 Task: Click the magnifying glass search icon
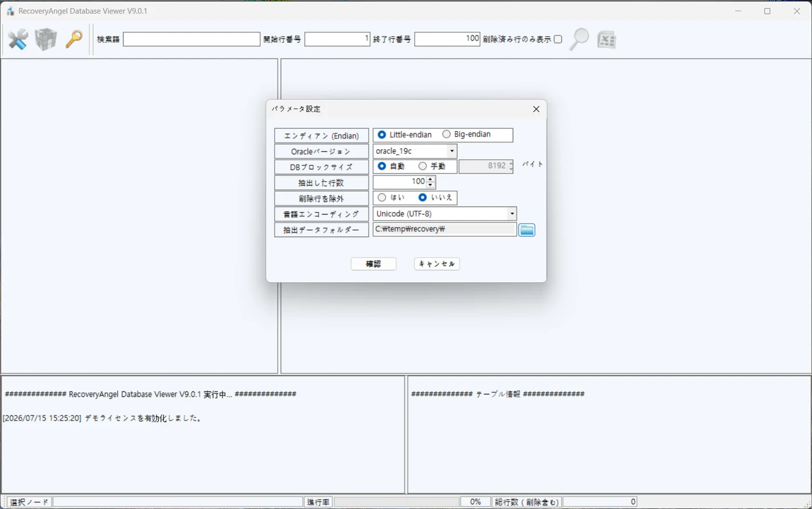pos(579,39)
